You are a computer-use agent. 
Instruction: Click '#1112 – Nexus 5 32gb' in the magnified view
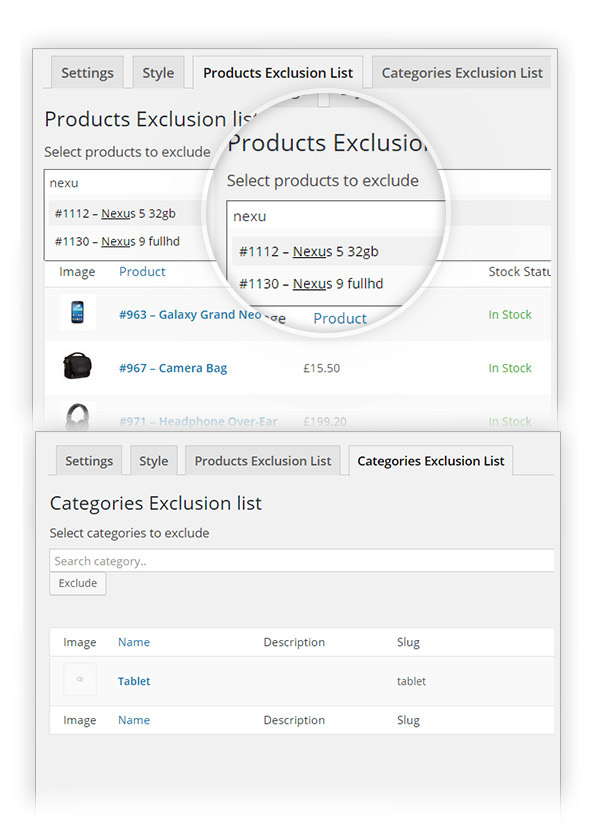(x=309, y=251)
